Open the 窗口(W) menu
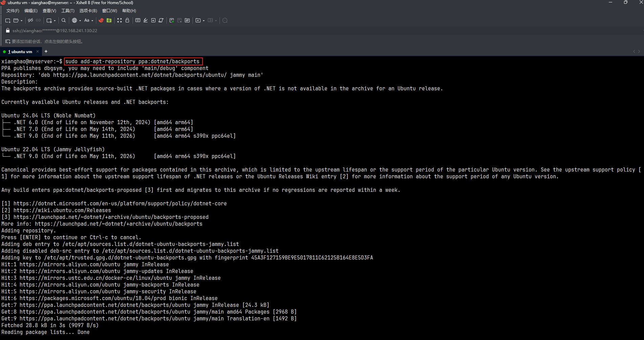The height and width of the screenshot is (340, 644). [110, 11]
